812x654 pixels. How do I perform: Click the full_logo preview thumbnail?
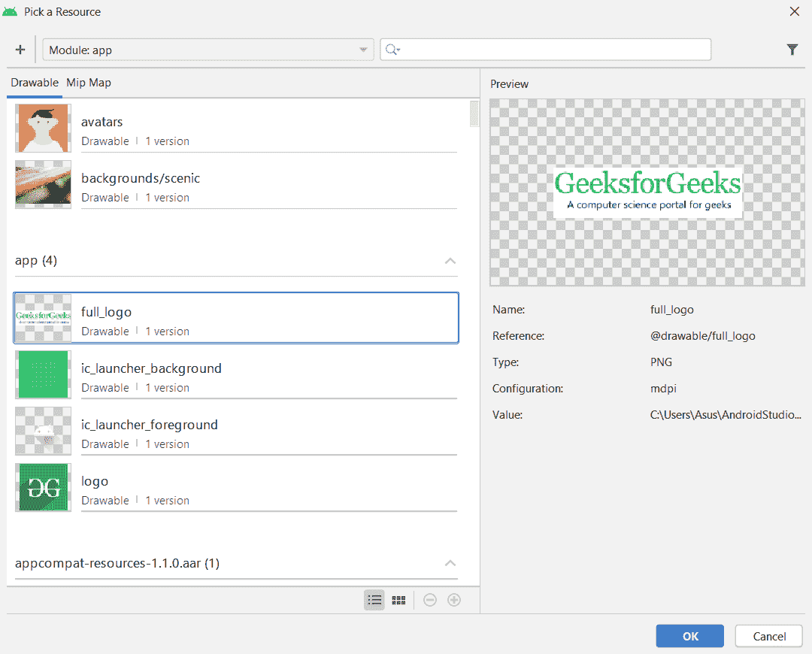tap(43, 319)
